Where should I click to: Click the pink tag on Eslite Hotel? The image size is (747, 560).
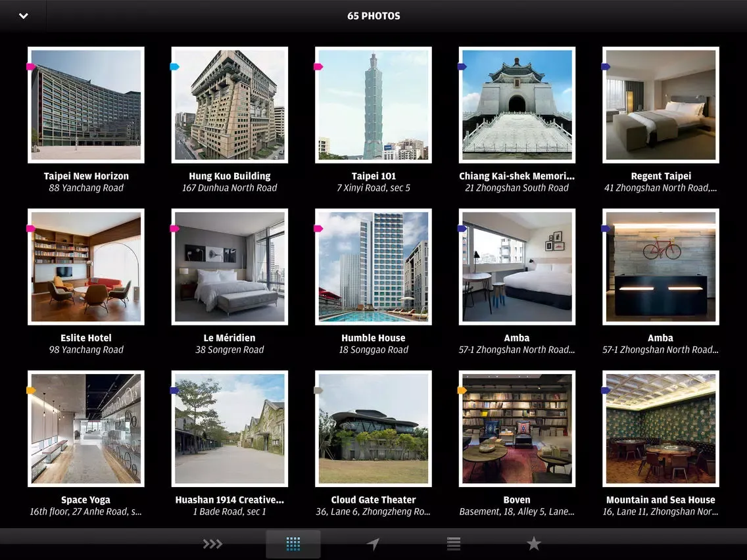click(x=31, y=229)
